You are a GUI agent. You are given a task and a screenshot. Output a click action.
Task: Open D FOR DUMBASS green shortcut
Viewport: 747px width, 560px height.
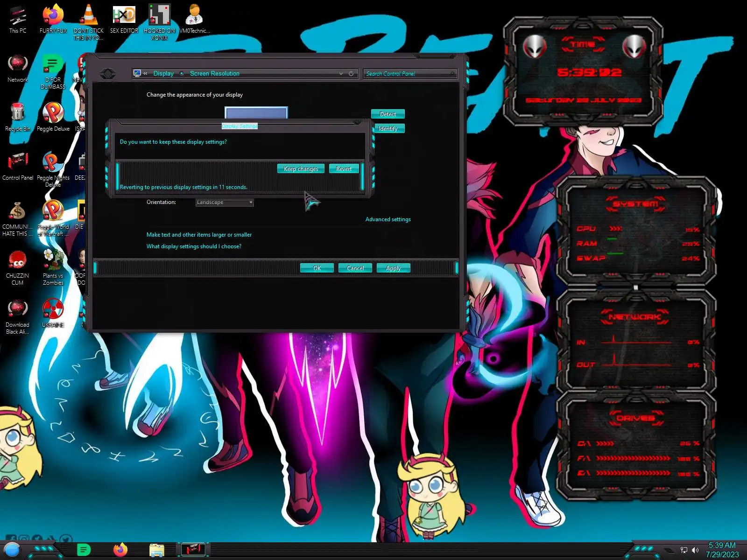(x=53, y=71)
